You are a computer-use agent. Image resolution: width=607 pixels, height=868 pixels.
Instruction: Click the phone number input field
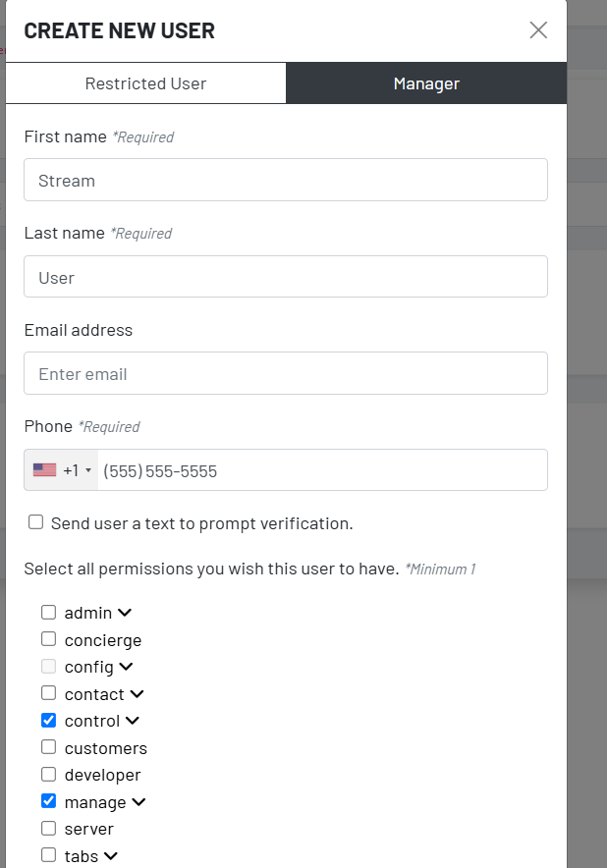(x=324, y=469)
